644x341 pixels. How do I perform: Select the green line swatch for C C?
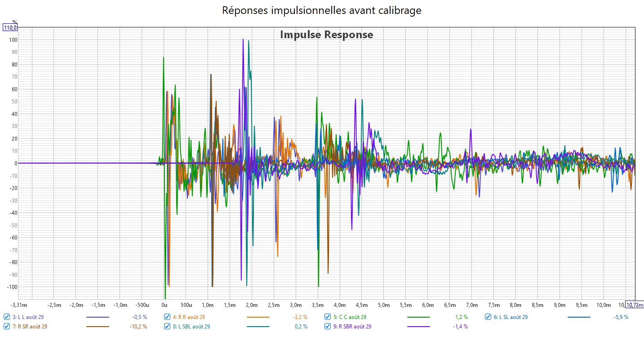click(x=418, y=317)
